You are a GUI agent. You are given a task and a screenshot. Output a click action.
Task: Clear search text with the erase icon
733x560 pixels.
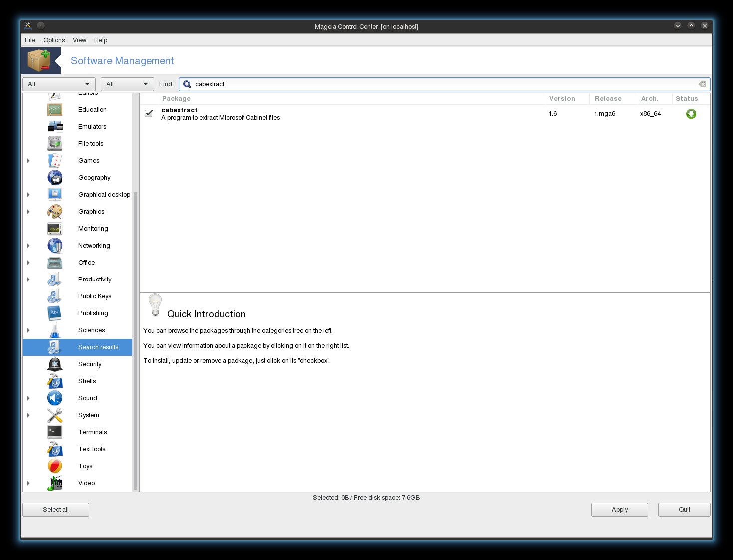[x=702, y=84]
